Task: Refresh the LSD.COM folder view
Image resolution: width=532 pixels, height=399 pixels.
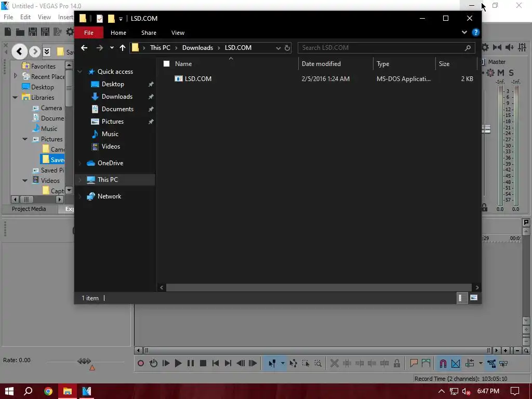Action: 287,48
